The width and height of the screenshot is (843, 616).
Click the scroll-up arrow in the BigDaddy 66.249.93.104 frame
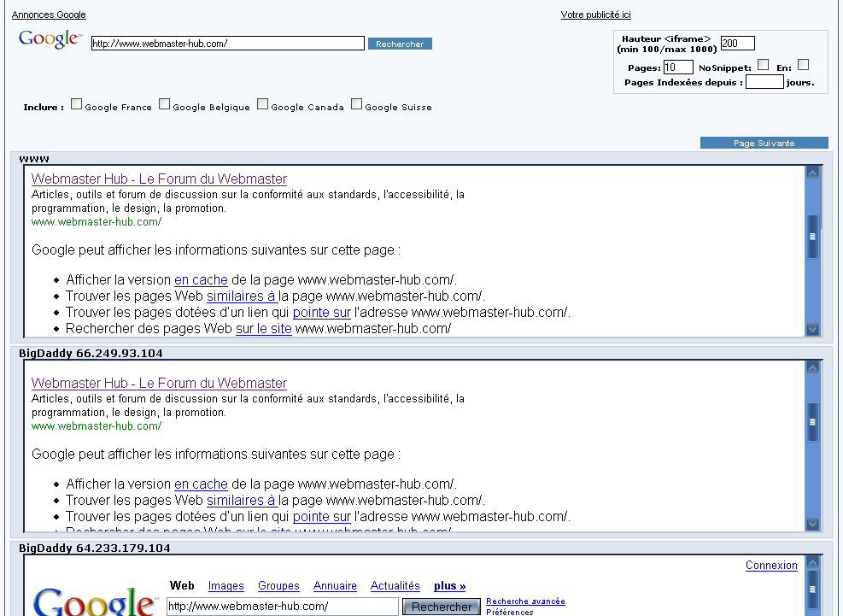(x=812, y=367)
